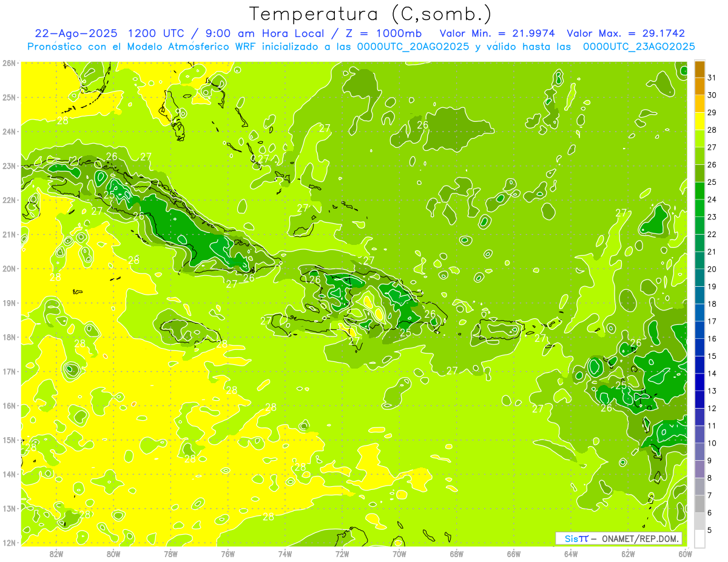Select the yellow legend swatch between 28 and 29
Viewport: 728px width, 562px height.
(699, 121)
